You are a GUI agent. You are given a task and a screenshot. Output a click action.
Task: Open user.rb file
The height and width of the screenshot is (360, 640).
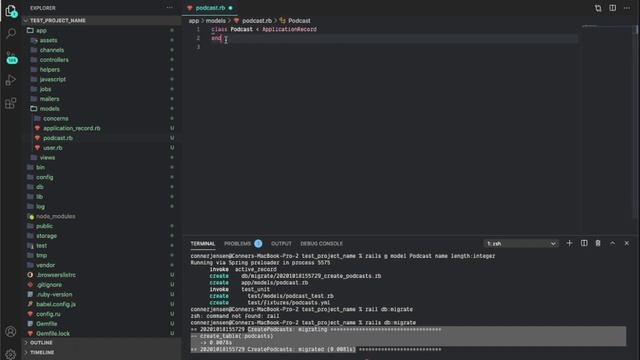click(x=53, y=148)
